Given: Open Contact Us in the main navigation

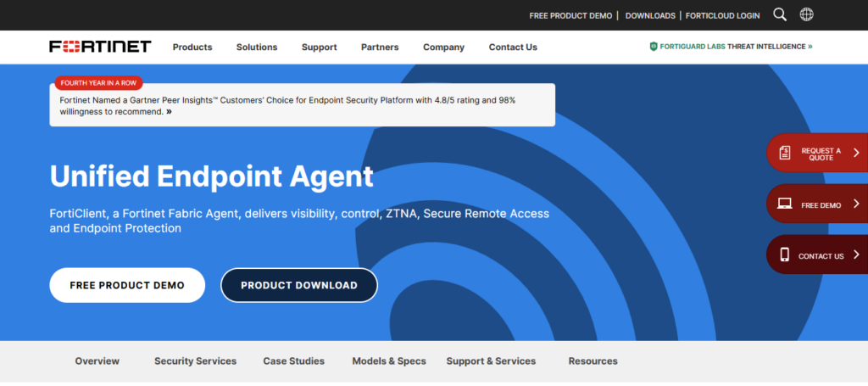Looking at the screenshot, I should coord(513,47).
